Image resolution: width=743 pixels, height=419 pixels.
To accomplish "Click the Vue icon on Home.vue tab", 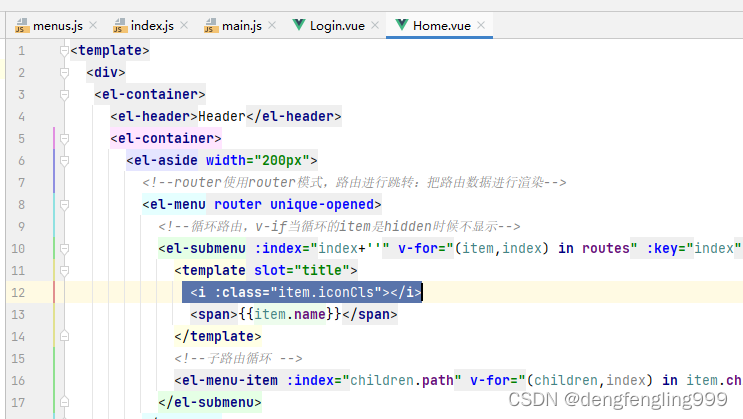I will click(x=401, y=25).
